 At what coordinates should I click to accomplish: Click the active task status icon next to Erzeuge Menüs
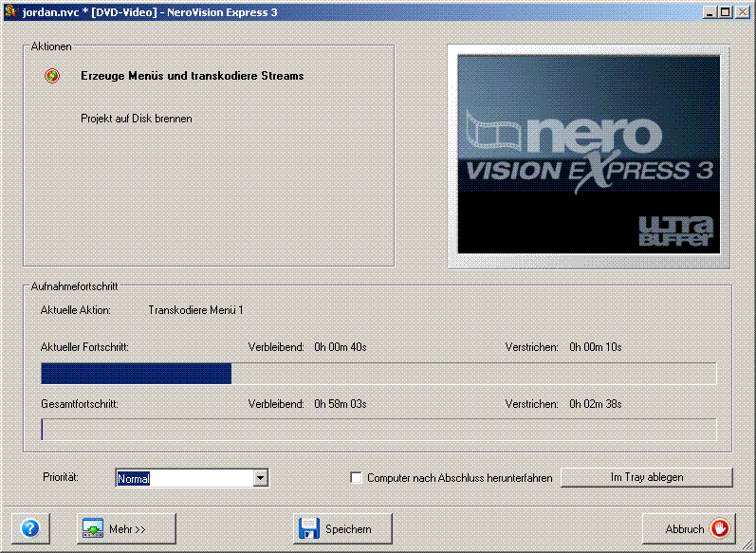coord(52,76)
